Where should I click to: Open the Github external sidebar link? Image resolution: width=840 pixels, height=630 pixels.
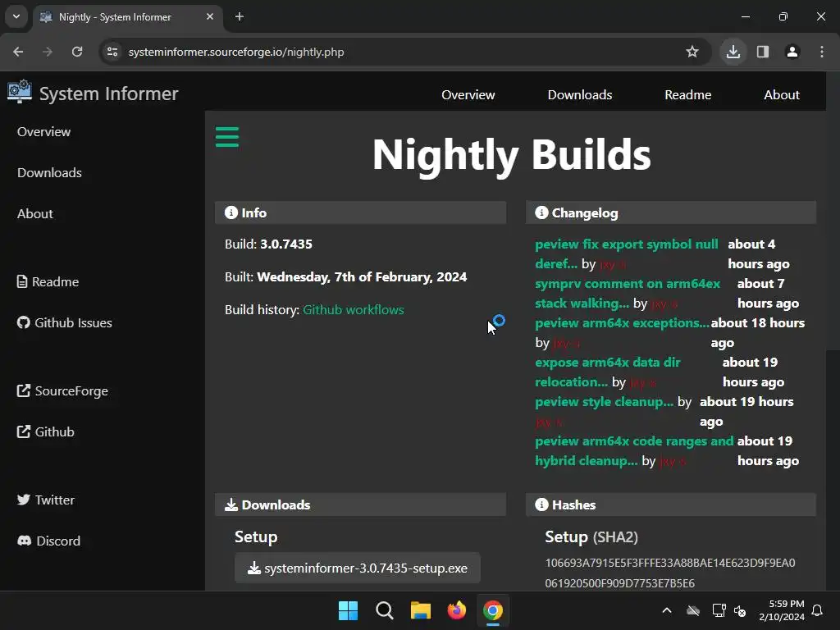coord(46,431)
